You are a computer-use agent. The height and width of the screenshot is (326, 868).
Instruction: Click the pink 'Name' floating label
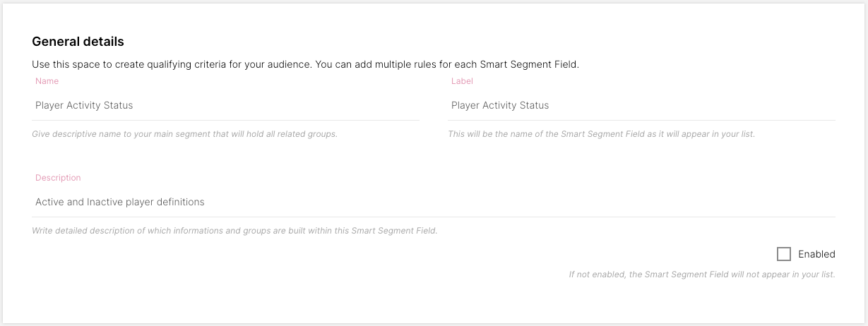coord(47,81)
